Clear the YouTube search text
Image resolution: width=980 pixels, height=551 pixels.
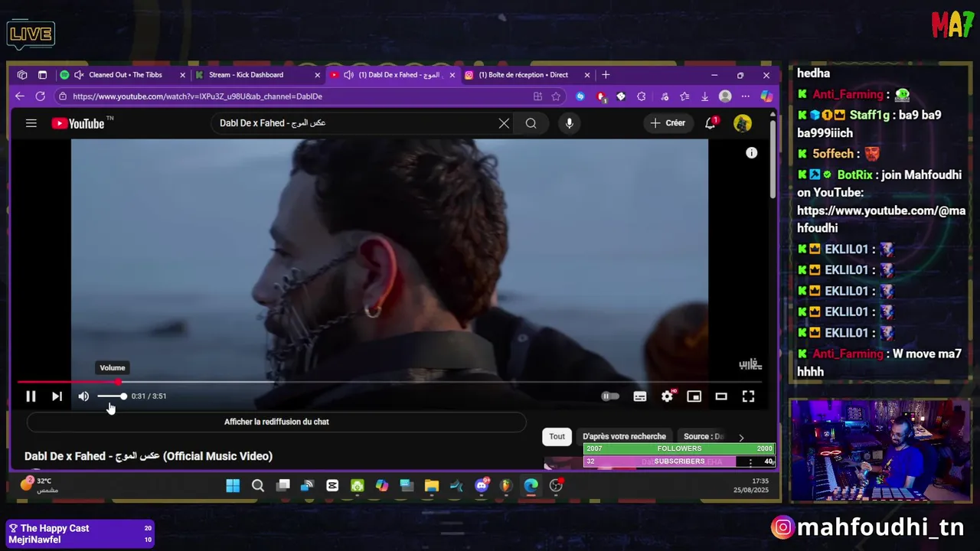pos(504,123)
